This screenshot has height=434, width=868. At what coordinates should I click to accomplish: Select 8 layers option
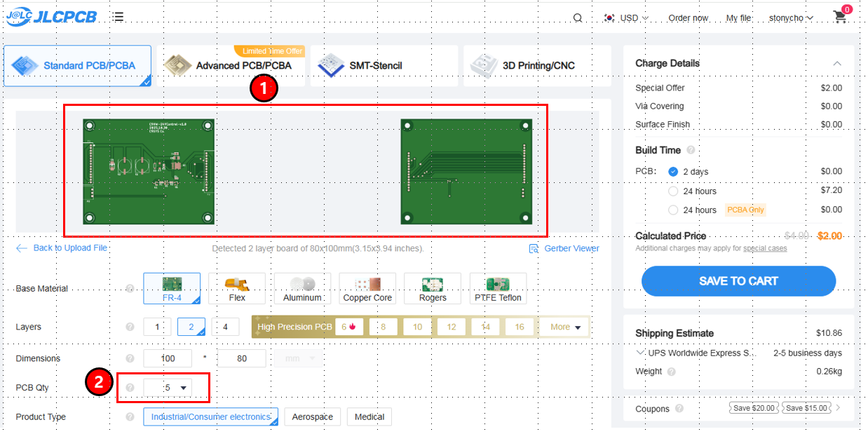pyautogui.click(x=384, y=327)
